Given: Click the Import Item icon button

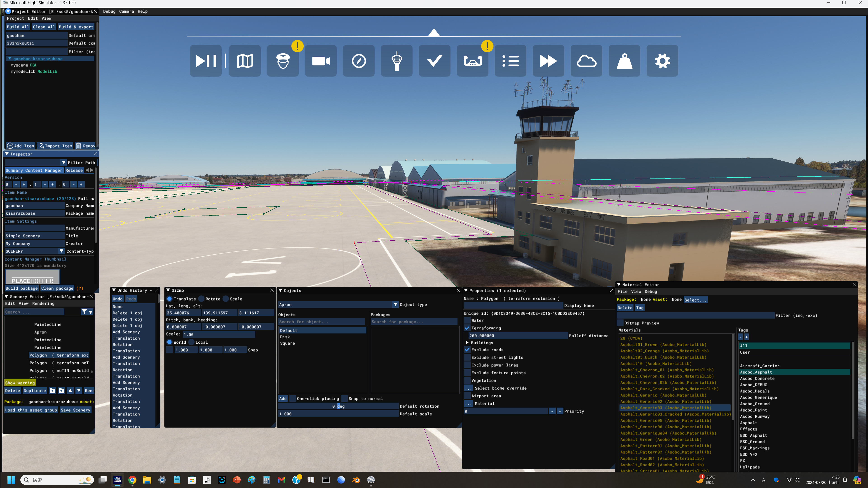Looking at the screenshot, I should coord(55,146).
